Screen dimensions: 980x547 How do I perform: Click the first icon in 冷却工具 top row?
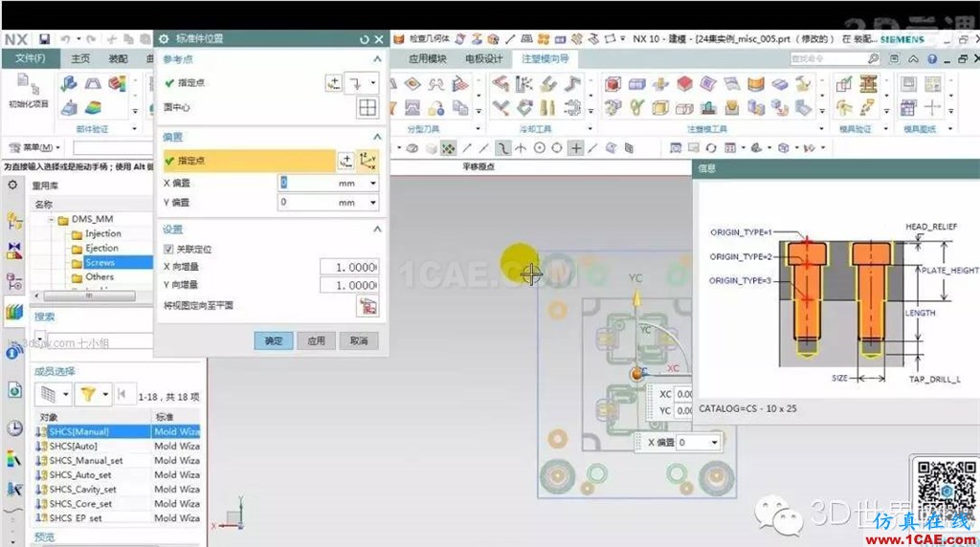500,83
